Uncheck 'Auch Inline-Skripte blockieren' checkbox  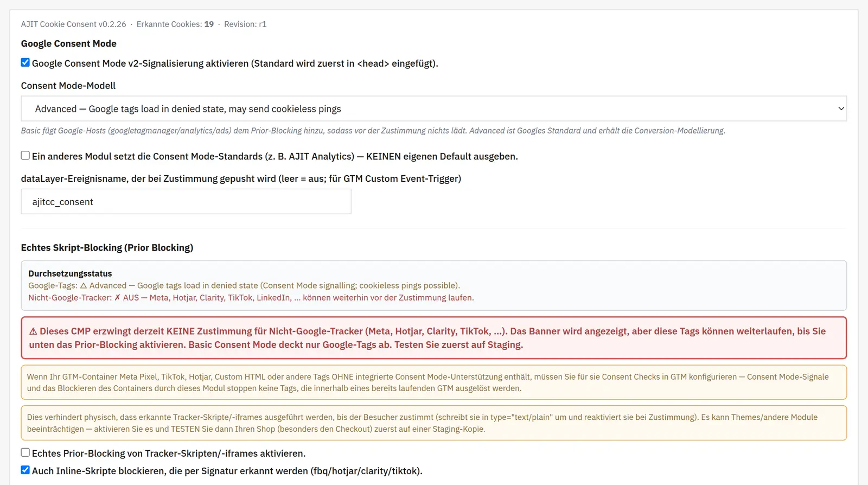pos(25,470)
